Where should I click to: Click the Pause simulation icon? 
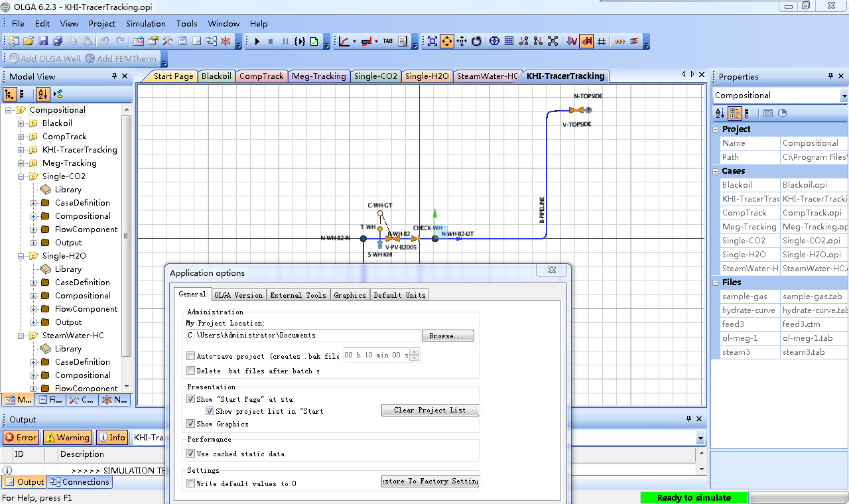(285, 41)
